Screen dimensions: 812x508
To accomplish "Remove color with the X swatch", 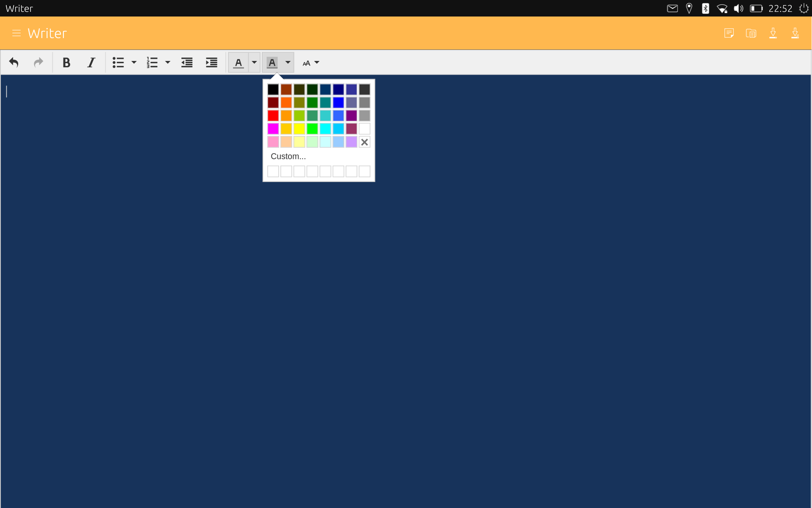I will pyautogui.click(x=365, y=142).
